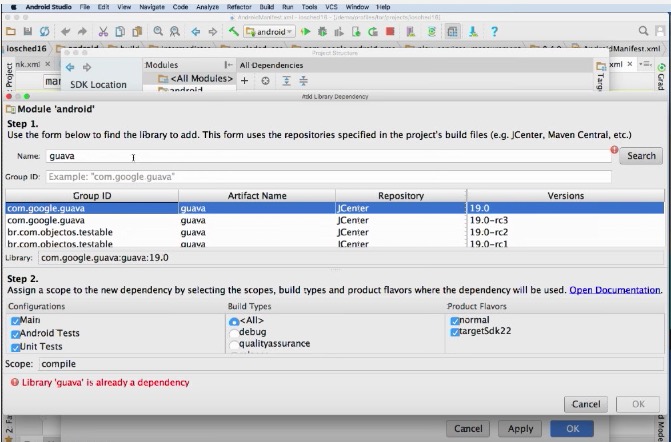This screenshot has height=442, width=671.
Task: Select <All Modules> in the Modules list
Action: [196, 79]
